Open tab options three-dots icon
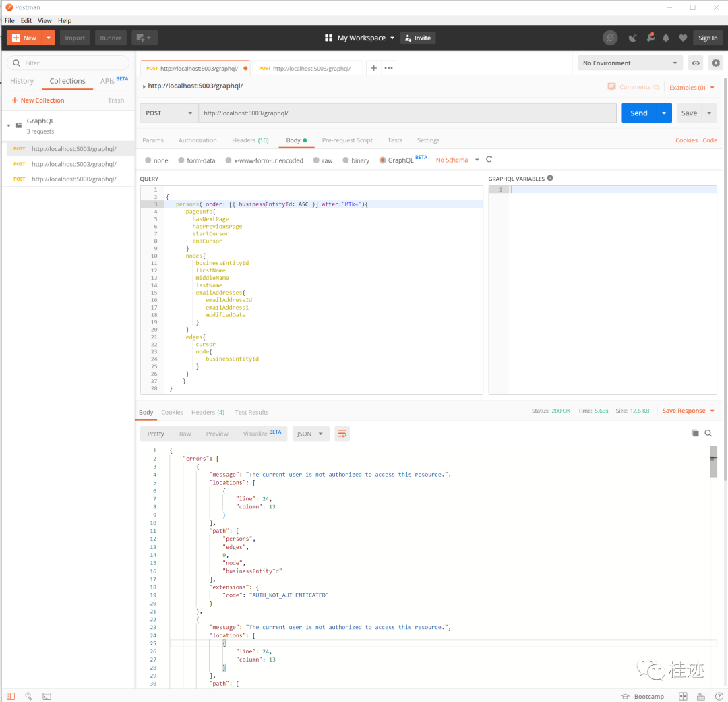Screen dimensions: 728x702 (389, 68)
